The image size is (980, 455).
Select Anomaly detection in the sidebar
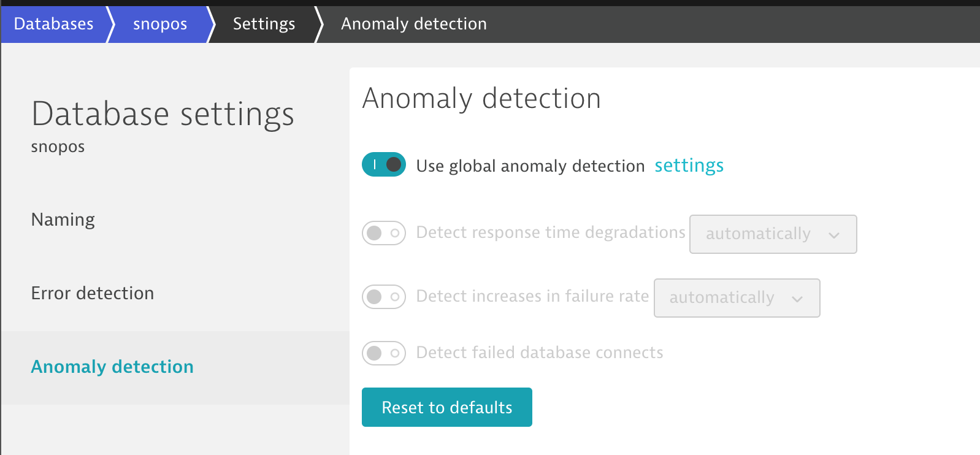click(x=112, y=367)
